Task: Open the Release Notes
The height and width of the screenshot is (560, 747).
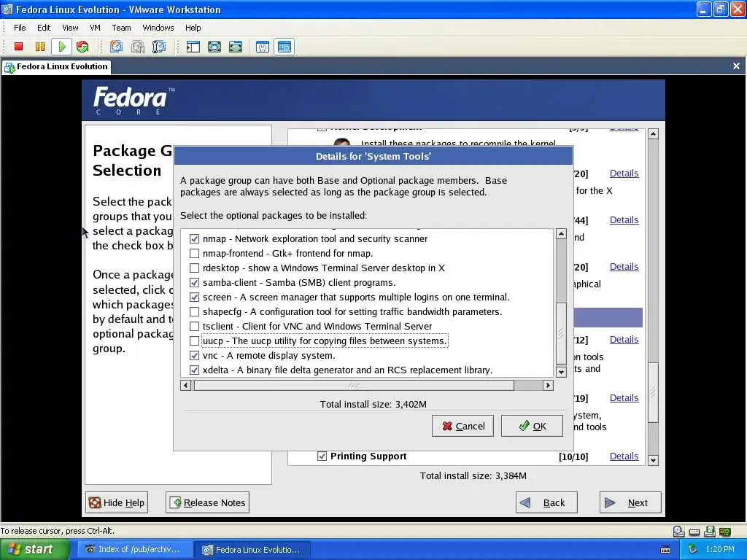Action: coord(208,502)
